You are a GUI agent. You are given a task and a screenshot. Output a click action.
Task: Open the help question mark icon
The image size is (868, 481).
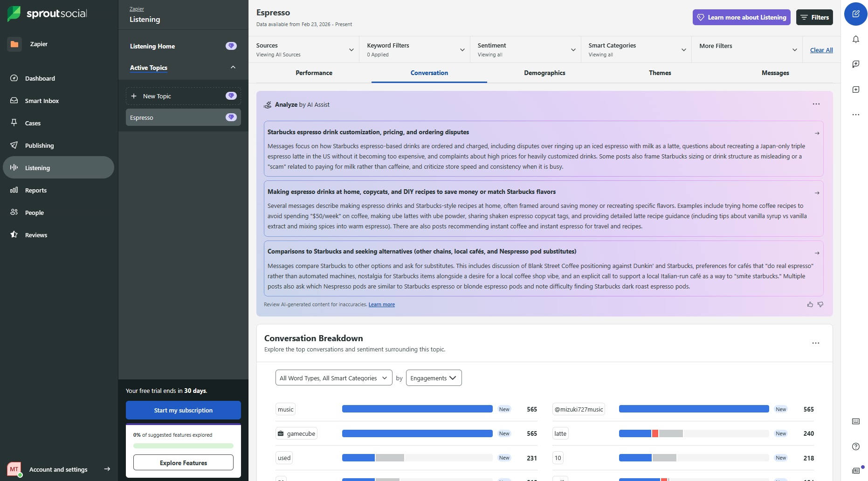click(855, 447)
